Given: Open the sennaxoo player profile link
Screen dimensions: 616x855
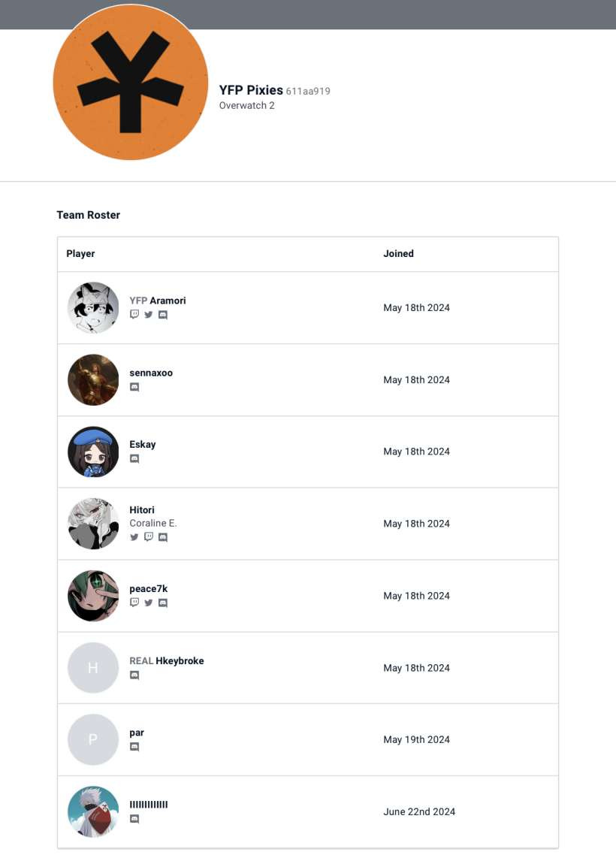Looking at the screenshot, I should (151, 373).
